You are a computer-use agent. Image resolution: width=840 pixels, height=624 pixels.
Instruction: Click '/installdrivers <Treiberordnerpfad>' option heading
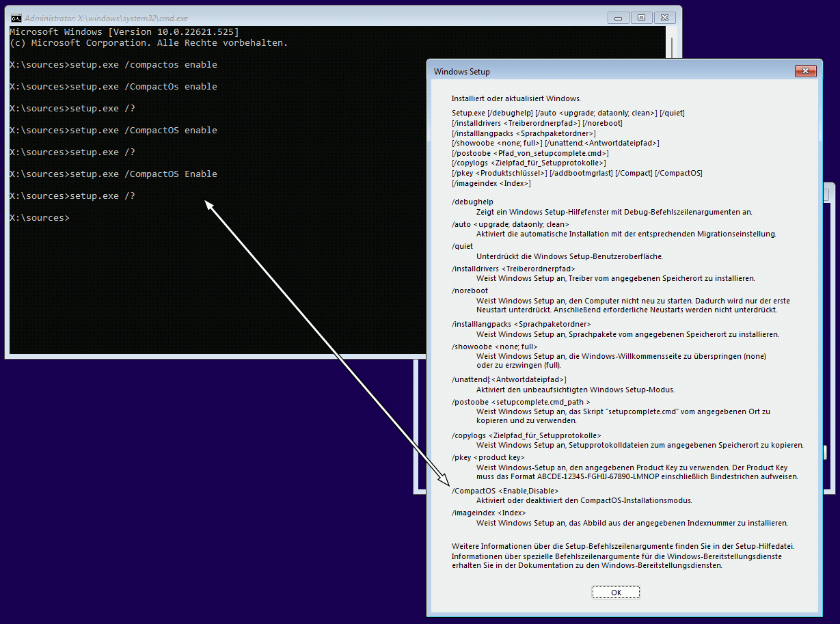coord(513,269)
